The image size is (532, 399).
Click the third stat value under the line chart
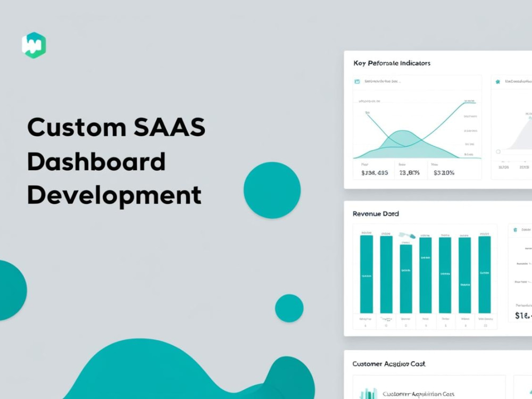444,173
